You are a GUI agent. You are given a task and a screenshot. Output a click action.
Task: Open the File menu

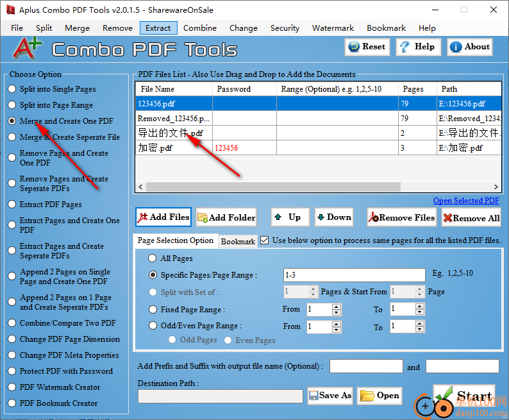[17, 28]
